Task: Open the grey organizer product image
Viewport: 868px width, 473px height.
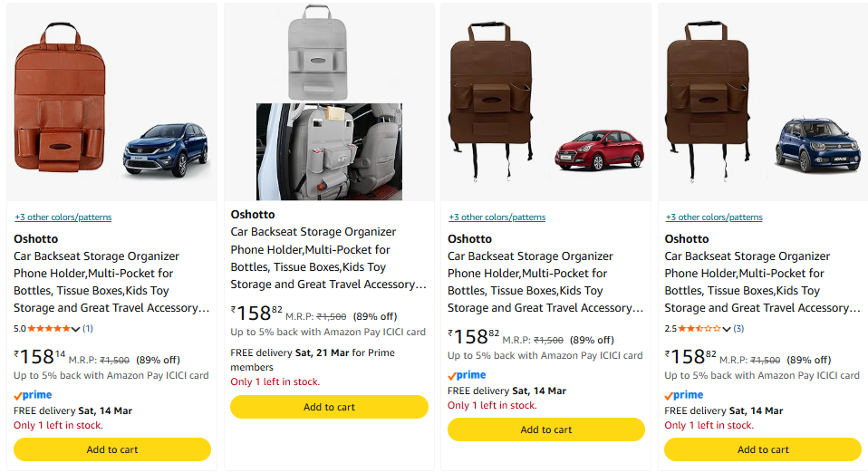Action: click(x=329, y=102)
